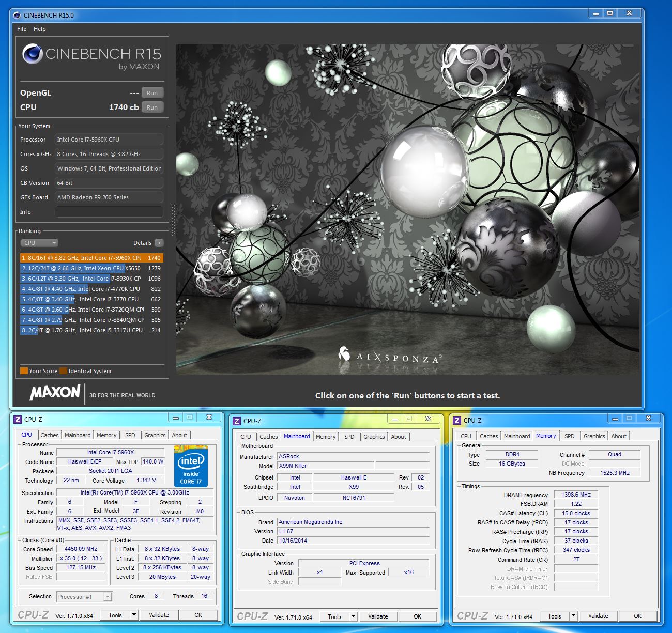Select ranking row i7-3720QM 590

[91, 310]
